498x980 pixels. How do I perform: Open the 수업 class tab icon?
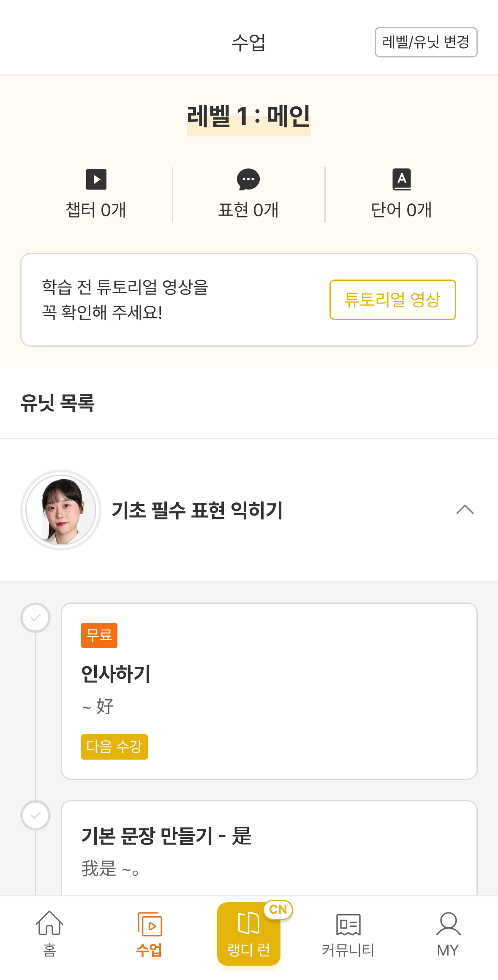click(x=150, y=924)
